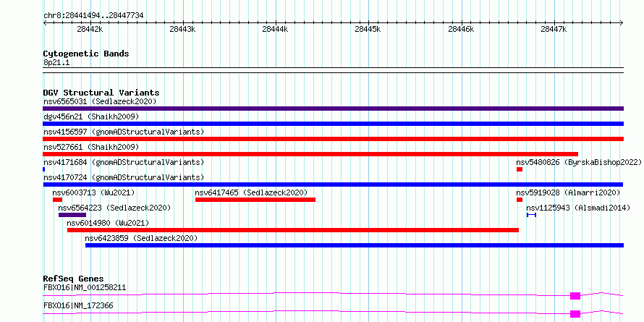Viewport: 644px width, 322px height.
Task: Select the small red nsv5919028 bar
Action: pyautogui.click(x=520, y=200)
